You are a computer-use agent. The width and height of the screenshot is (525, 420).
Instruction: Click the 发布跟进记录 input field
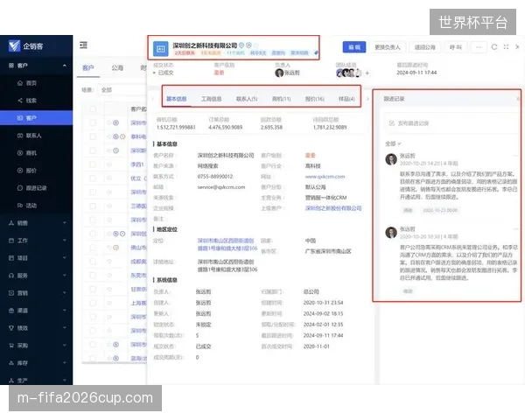pyautogui.click(x=451, y=123)
